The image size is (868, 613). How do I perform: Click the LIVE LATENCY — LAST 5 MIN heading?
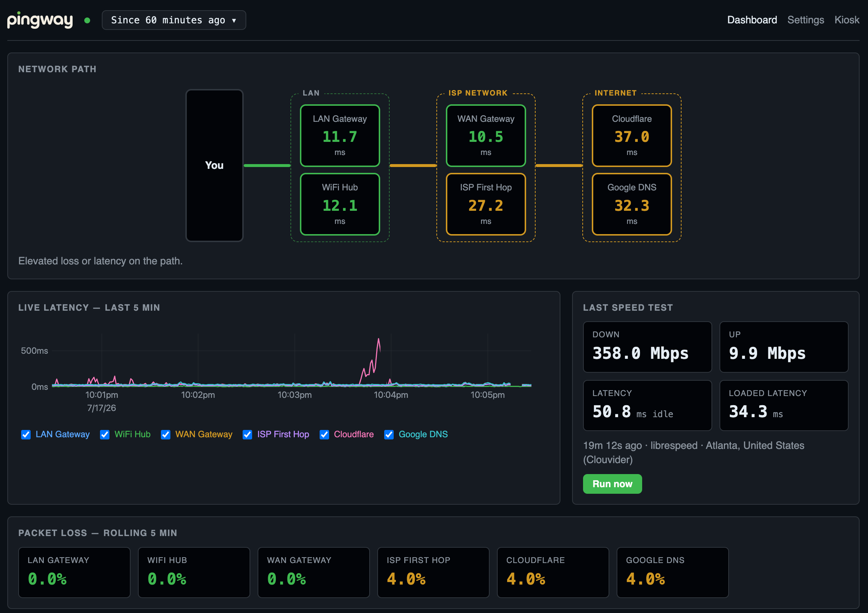coord(89,308)
